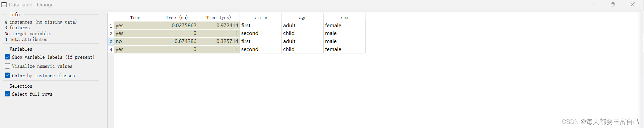Minimize the Orange Data Table window
This screenshot has height=128, width=644.
click(593, 4)
